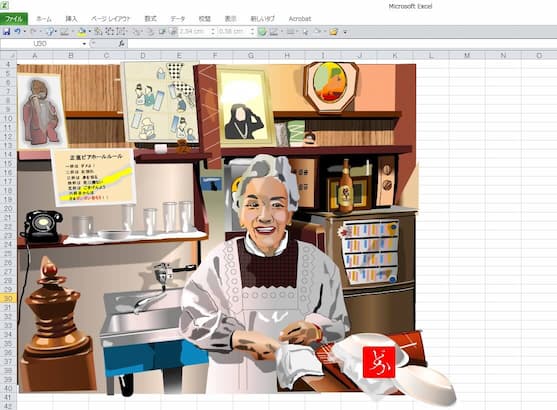This screenshot has height=410, width=557.
Task: Open the green ファイル (File) tab
Action: tap(14, 19)
